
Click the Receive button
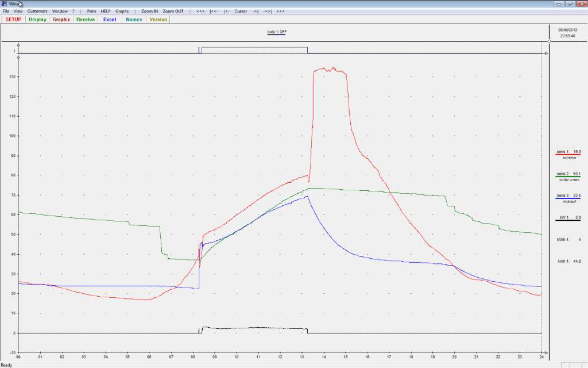tap(86, 20)
